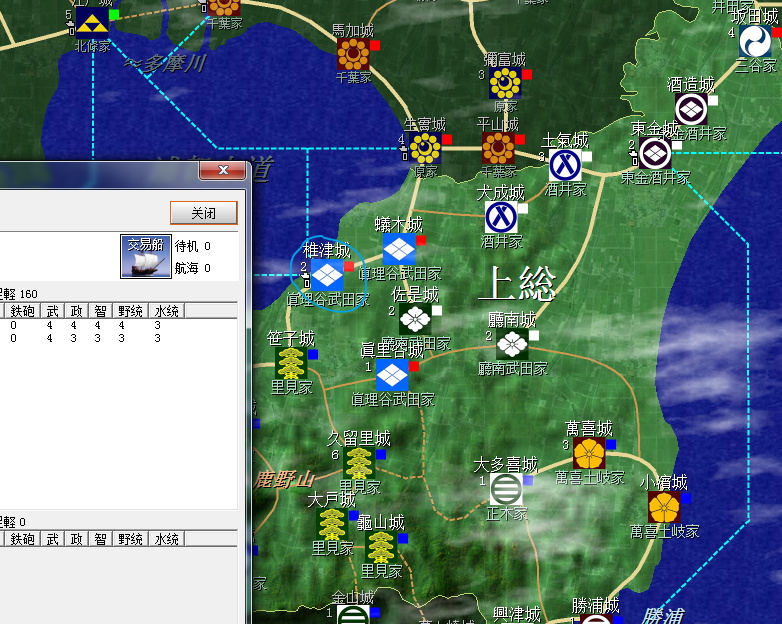This screenshot has height=624, width=782.
Task: Click the 交易船 trade ship icon
Action: [x=146, y=256]
